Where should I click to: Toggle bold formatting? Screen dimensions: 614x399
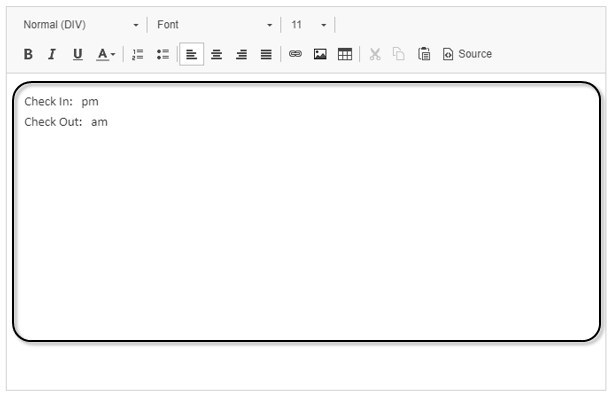click(x=28, y=54)
